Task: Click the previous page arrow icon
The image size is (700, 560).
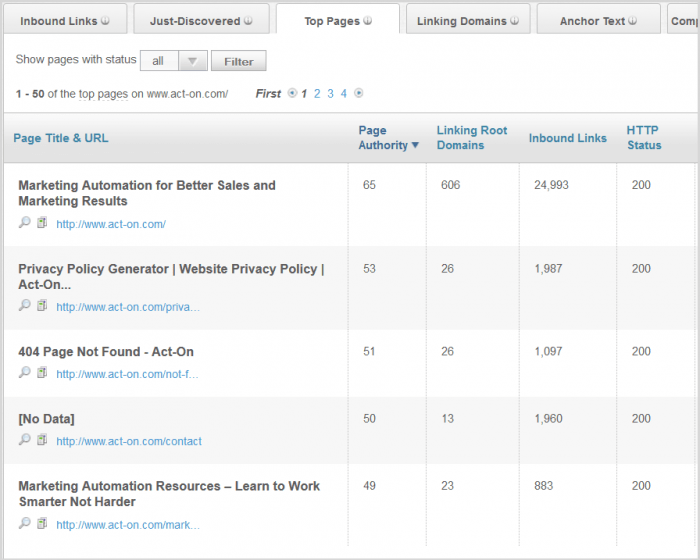Action: (x=292, y=93)
